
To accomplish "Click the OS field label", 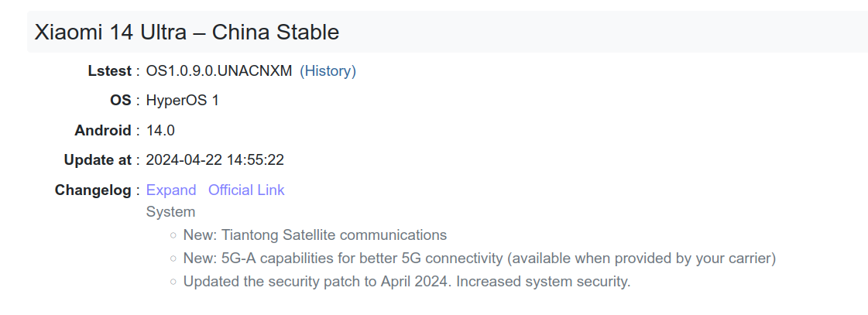I will click(120, 101).
